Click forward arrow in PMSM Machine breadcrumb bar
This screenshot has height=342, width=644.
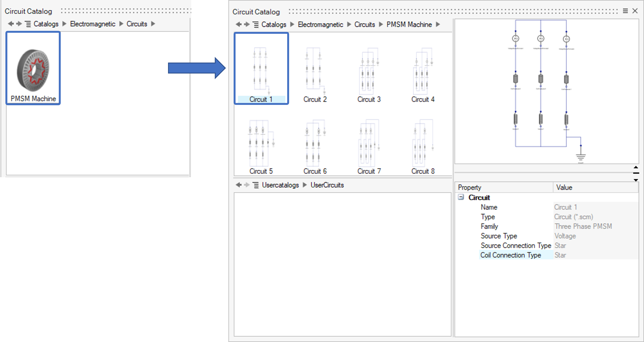(247, 24)
